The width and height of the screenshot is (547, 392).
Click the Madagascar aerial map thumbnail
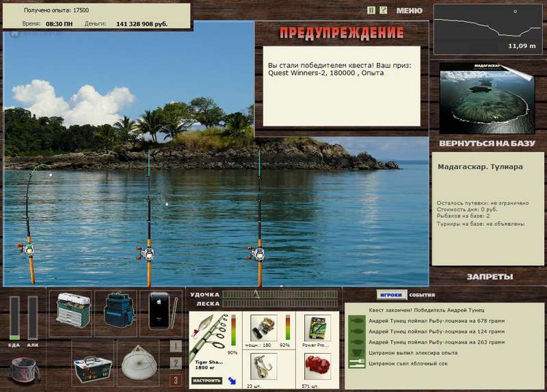pos(487,99)
